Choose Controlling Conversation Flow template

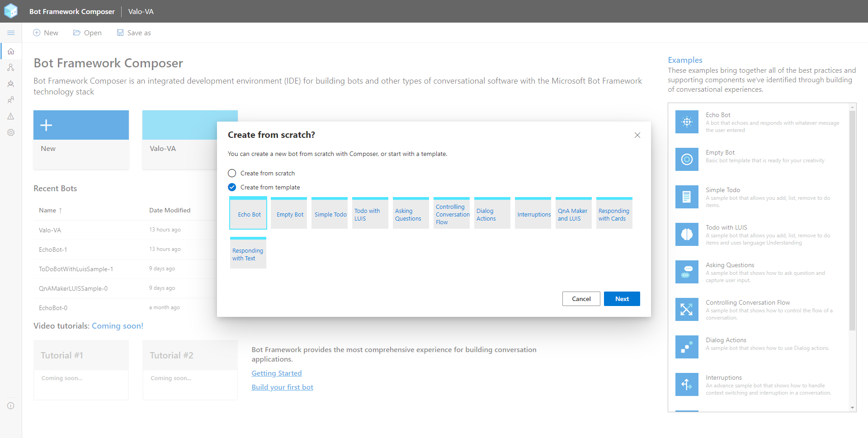tap(452, 213)
